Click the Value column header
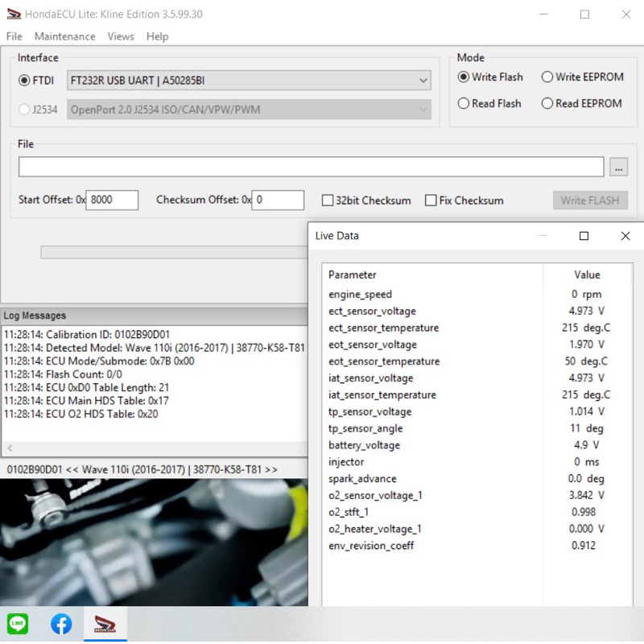 (x=587, y=275)
